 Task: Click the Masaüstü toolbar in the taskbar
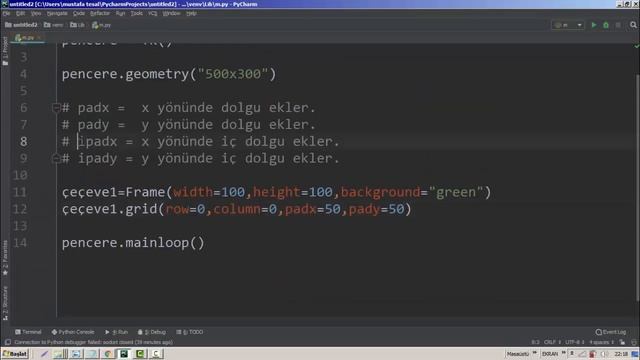pos(518,353)
